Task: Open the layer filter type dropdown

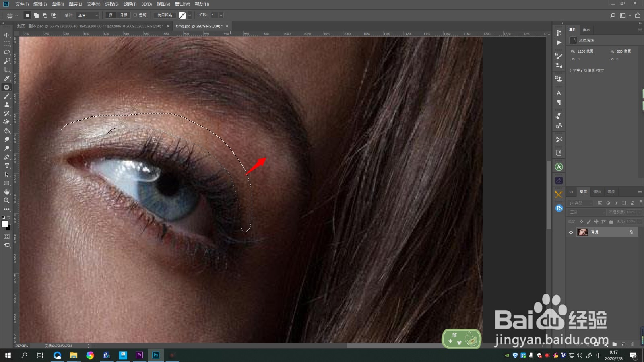Action: pyautogui.click(x=580, y=203)
